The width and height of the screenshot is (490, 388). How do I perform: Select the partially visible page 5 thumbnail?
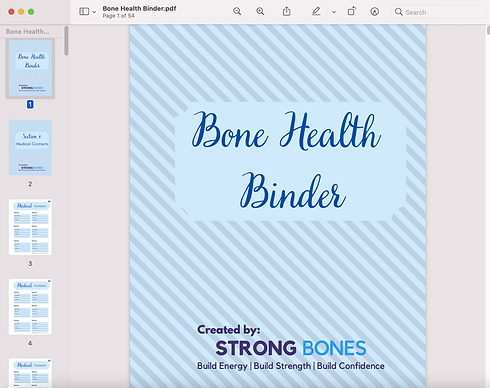pos(30,373)
